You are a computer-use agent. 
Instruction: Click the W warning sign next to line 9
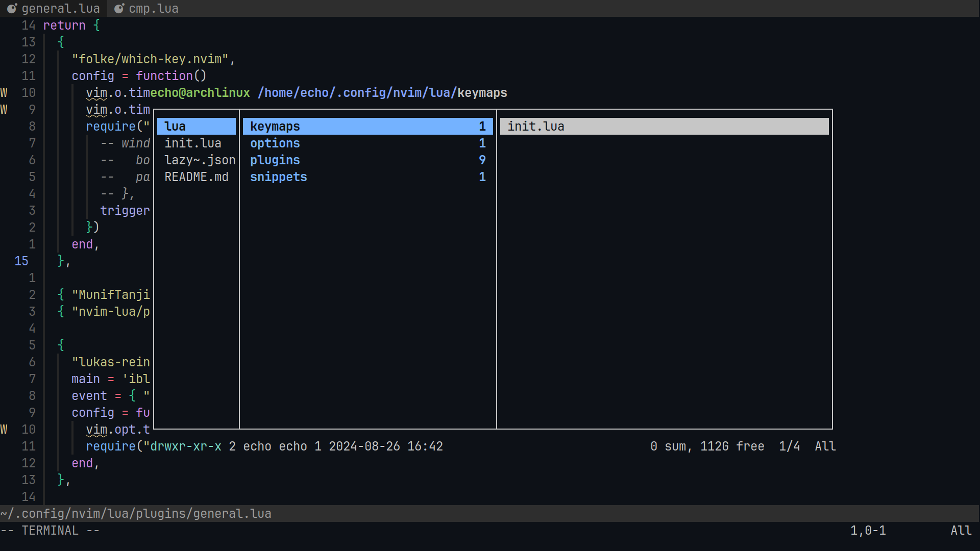4,110
